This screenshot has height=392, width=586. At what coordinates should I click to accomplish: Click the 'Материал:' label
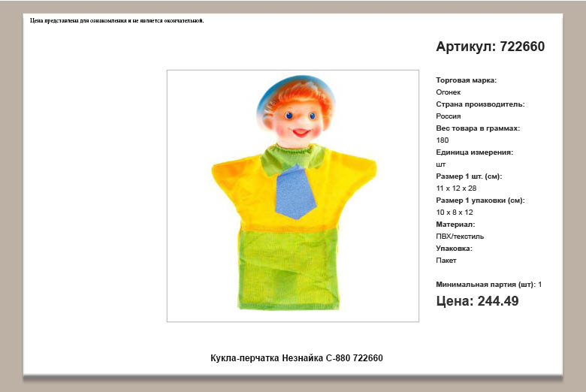pyautogui.click(x=455, y=225)
